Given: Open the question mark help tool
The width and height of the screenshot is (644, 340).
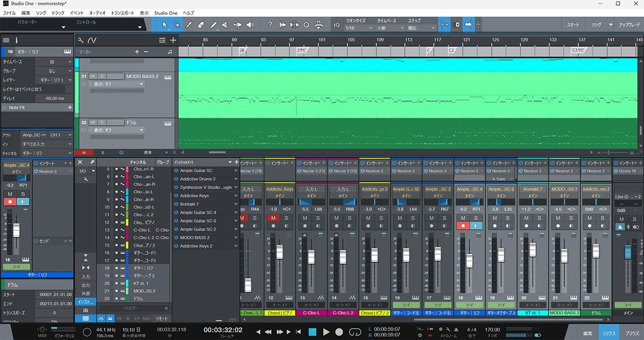Looking at the screenshot, I should tap(270, 24).
